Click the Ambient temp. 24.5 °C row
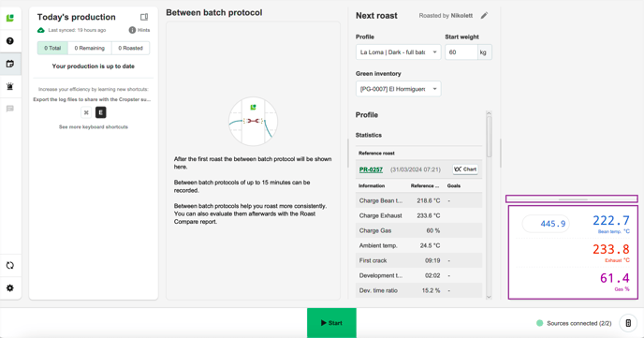 click(x=419, y=245)
